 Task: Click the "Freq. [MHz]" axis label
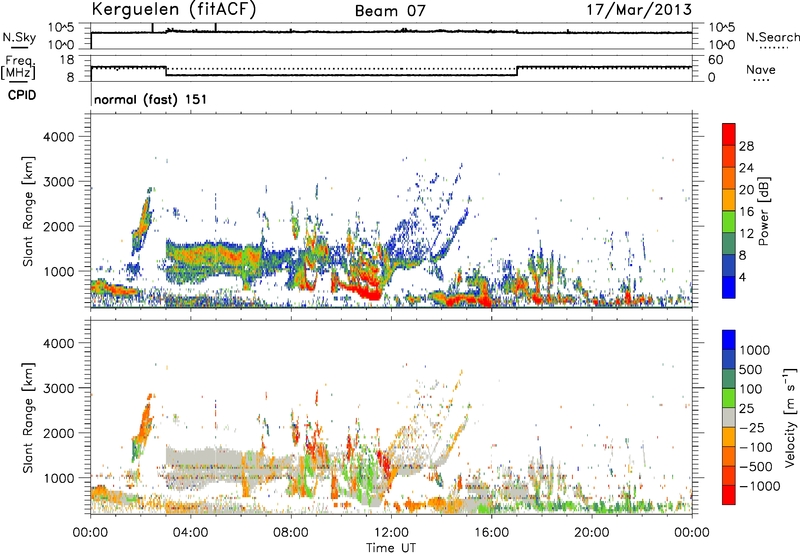coord(18,68)
